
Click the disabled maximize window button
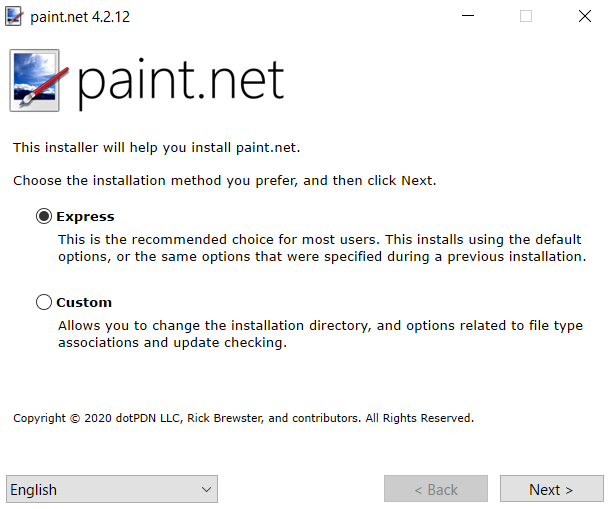point(526,16)
